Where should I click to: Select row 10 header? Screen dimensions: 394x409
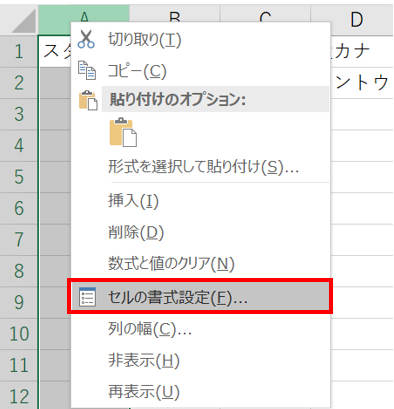(x=19, y=333)
